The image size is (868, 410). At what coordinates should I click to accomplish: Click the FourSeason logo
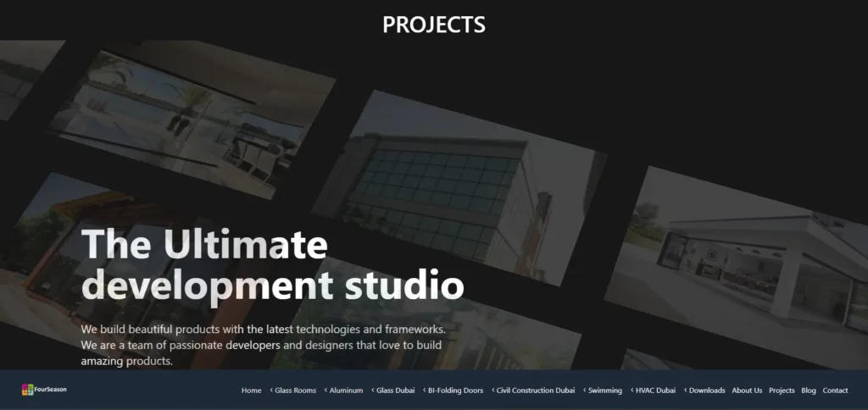point(44,390)
